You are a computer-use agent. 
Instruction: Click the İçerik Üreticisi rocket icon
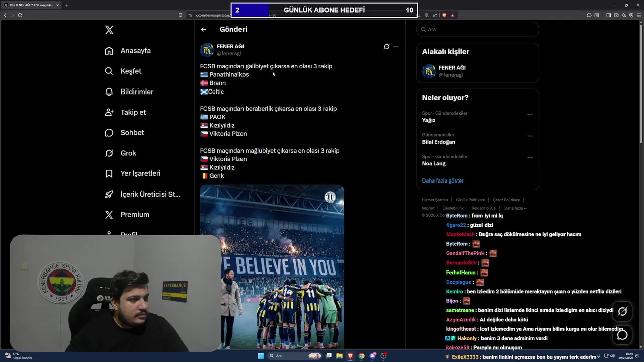[x=109, y=194]
